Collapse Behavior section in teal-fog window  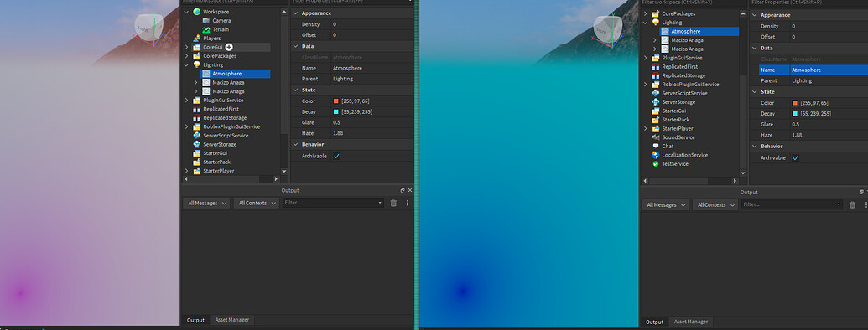point(754,146)
